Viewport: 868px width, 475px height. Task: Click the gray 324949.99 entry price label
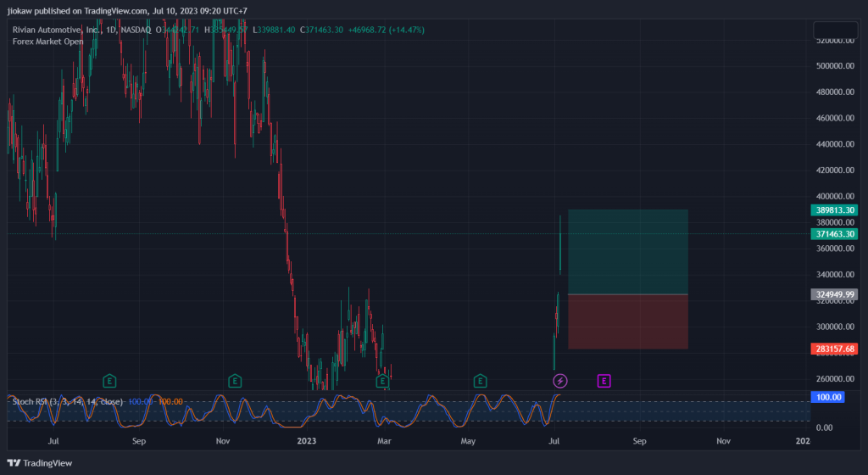[834, 294]
